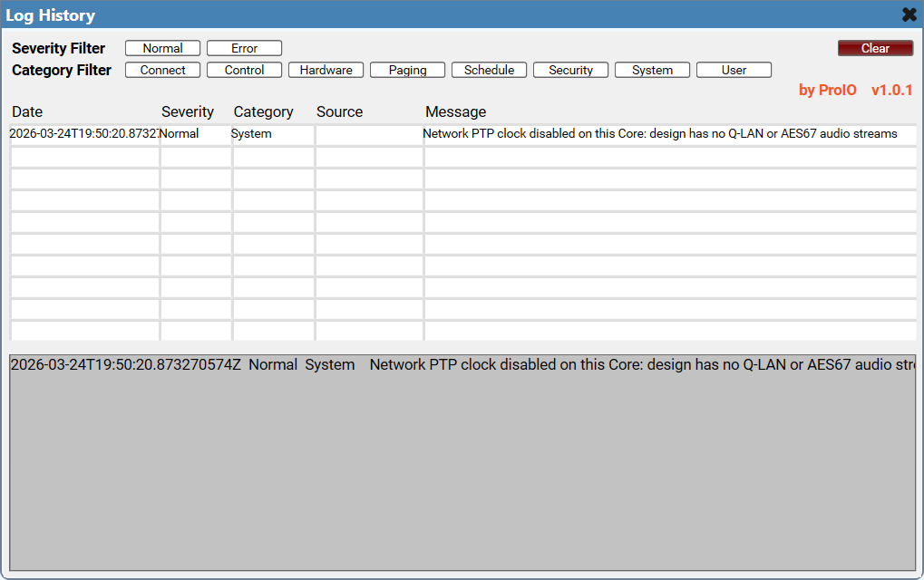This screenshot has height=580, width=924.
Task: Toggle the Paging category filter
Action: [407, 70]
